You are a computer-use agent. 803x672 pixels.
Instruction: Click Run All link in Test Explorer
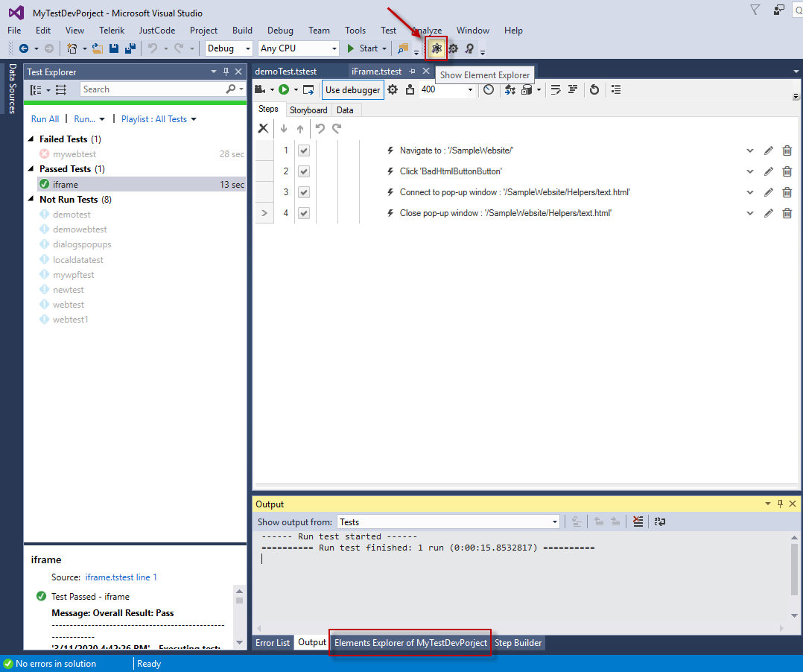click(45, 119)
